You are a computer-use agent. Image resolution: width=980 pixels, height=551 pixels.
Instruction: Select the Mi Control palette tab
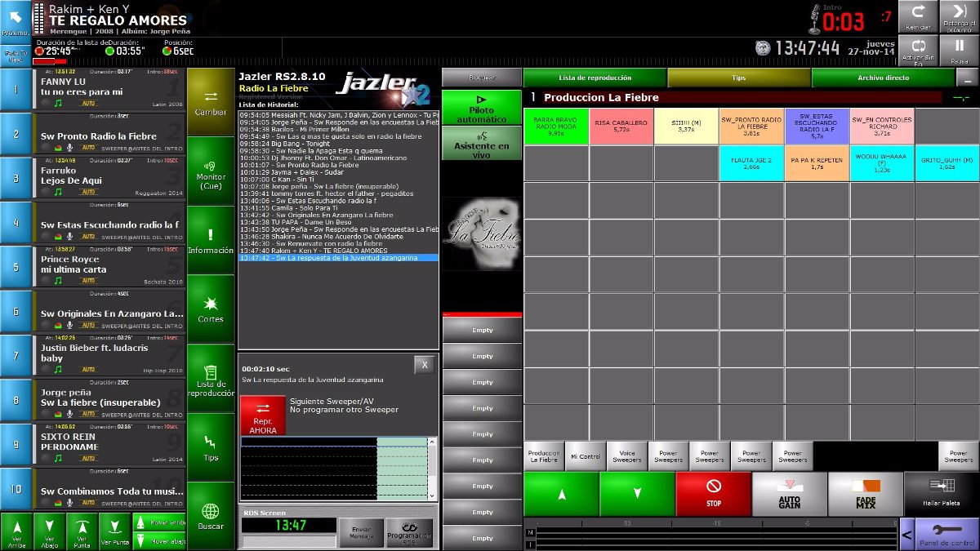(586, 456)
